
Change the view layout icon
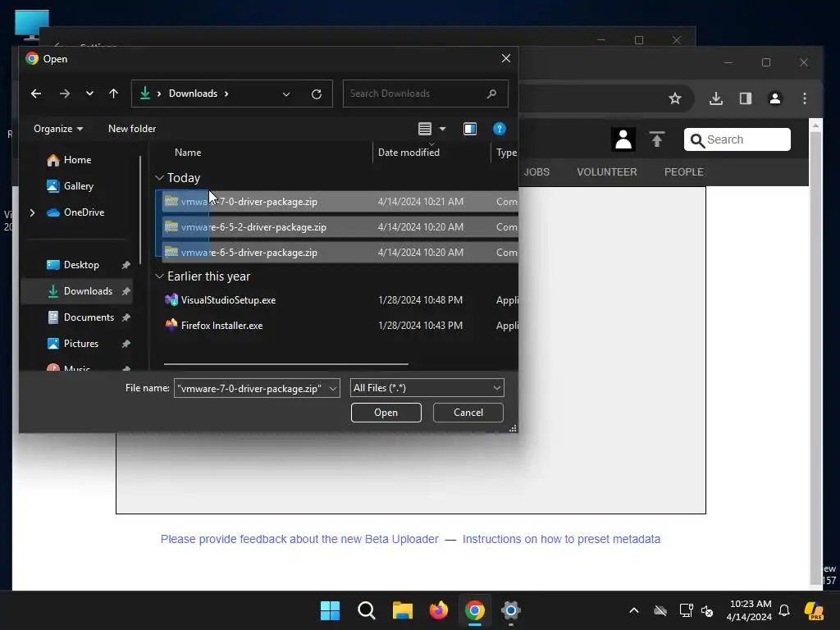(425, 129)
